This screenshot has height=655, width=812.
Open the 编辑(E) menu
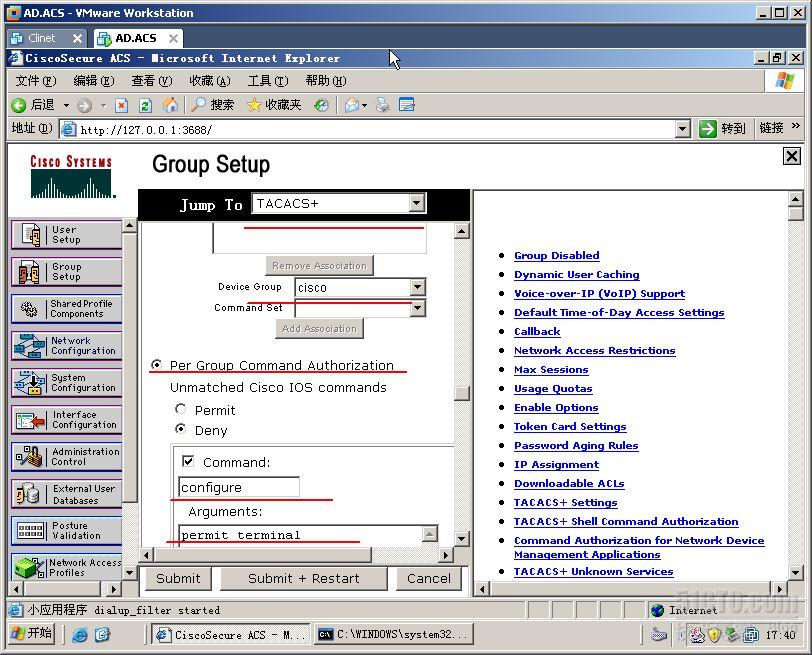94,81
